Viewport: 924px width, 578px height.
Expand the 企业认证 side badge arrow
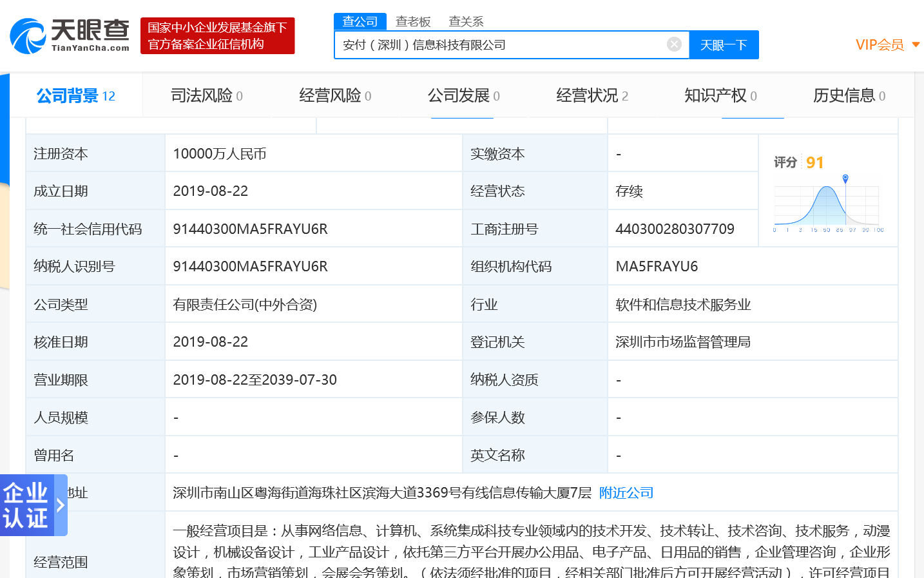coord(61,505)
